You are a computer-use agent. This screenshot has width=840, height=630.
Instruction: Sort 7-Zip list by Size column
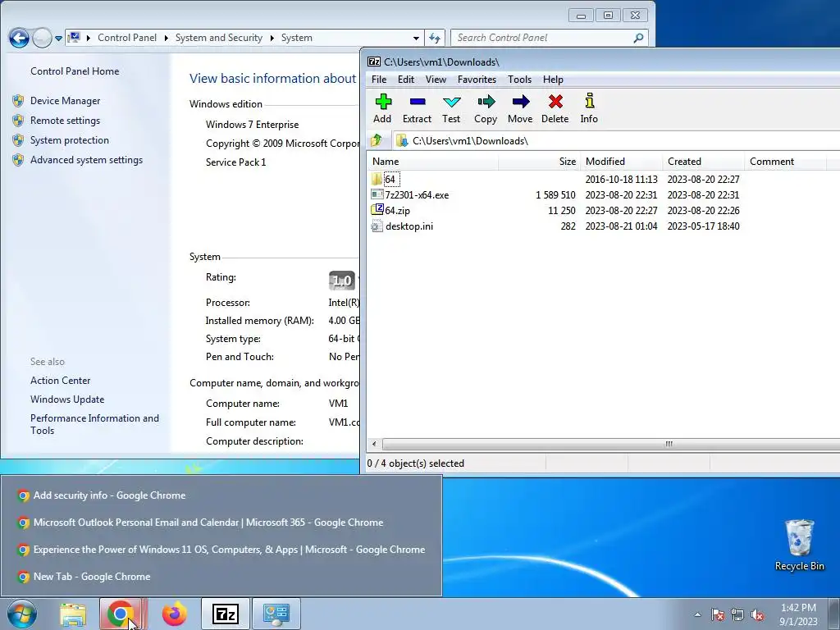click(x=540, y=162)
